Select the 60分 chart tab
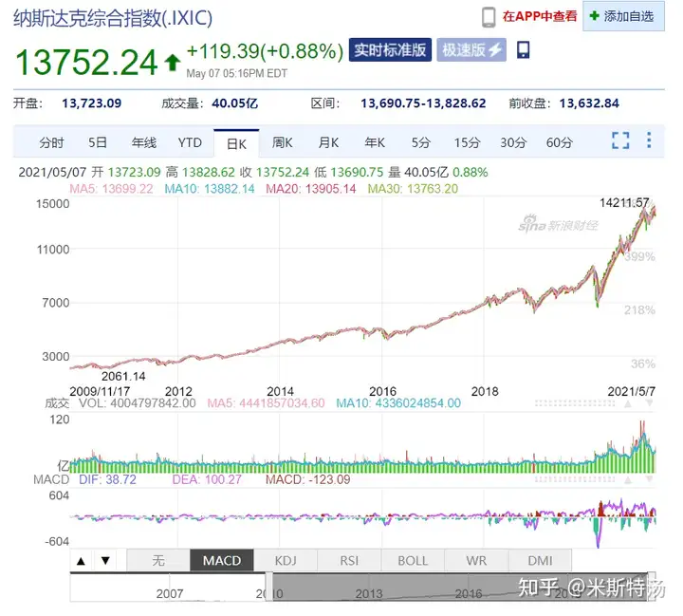 [560, 142]
